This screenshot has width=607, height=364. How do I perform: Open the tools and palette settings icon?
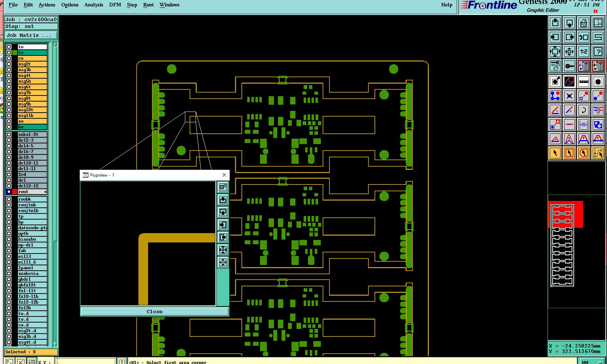coord(555,66)
